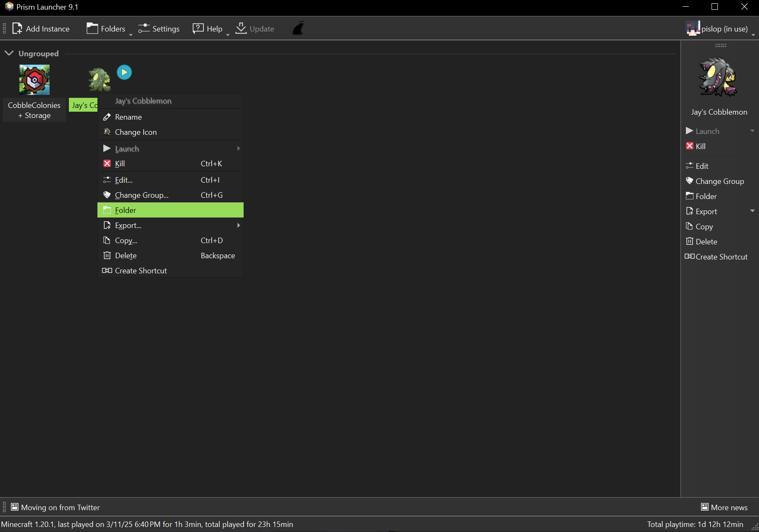Click the More news button
Image resolution: width=759 pixels, height=532 pixels.
[x=724, y=507]
